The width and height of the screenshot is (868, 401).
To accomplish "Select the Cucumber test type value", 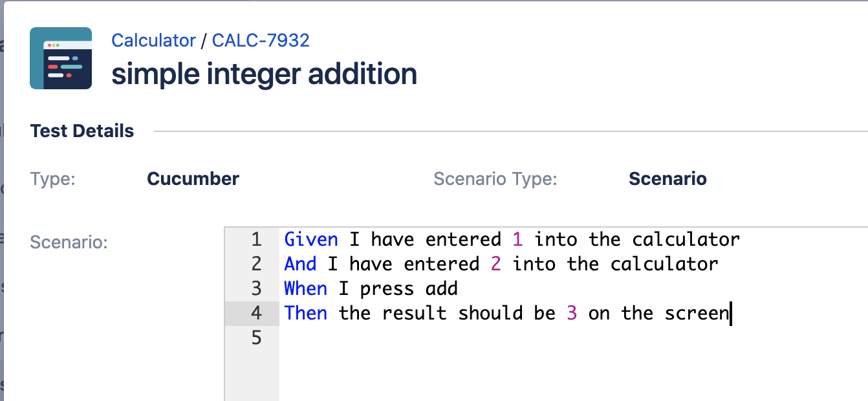I will 193,179.
